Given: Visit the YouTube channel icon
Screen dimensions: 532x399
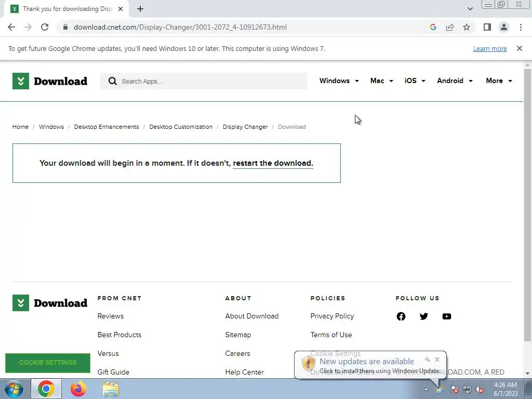Looking at the screenshot, I should (446, 316).
